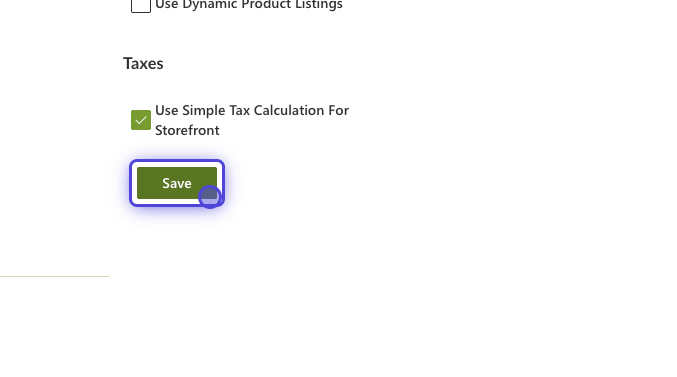Image resolution: width=677 pixels, height=377 pixels.
Task: Click the green checked box under Taxes
Action: pyautogui.click(x=141, y=120)
